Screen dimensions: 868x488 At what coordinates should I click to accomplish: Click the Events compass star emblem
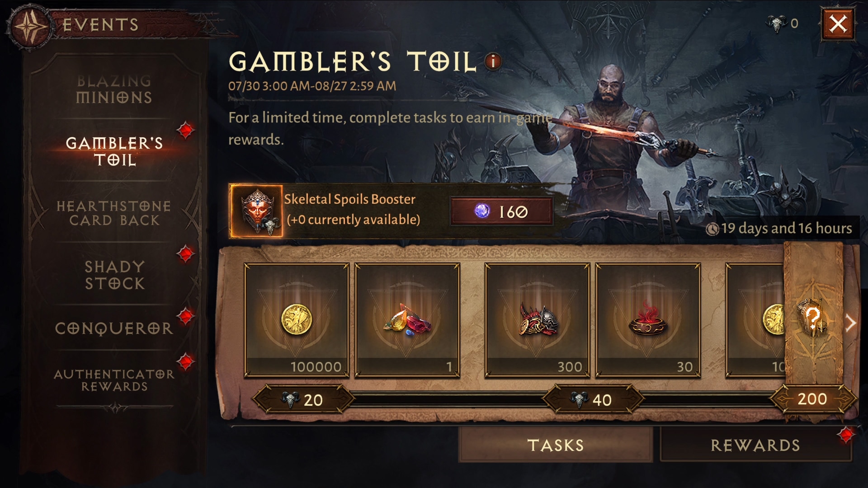click(30, 26)
